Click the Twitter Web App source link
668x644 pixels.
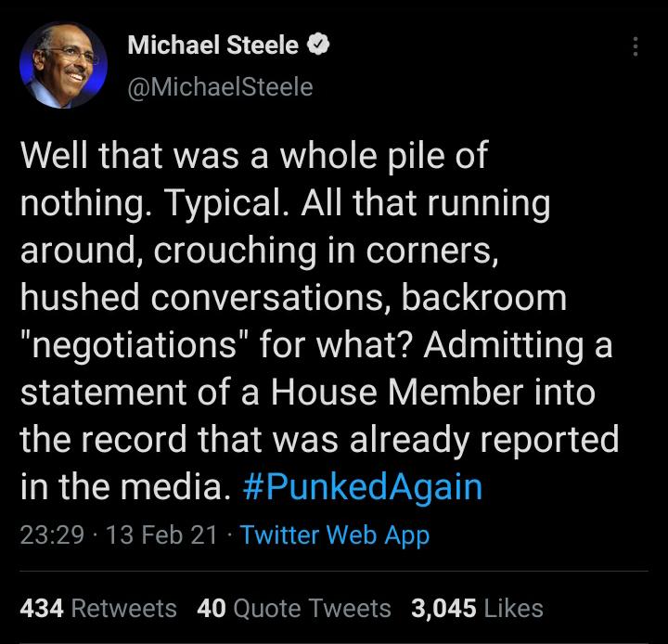pyautogui.click(x=334, y=536)
